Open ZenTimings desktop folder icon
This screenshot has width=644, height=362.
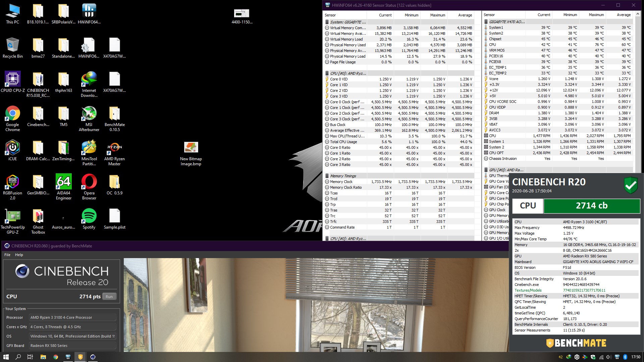(x=63, y=151)
